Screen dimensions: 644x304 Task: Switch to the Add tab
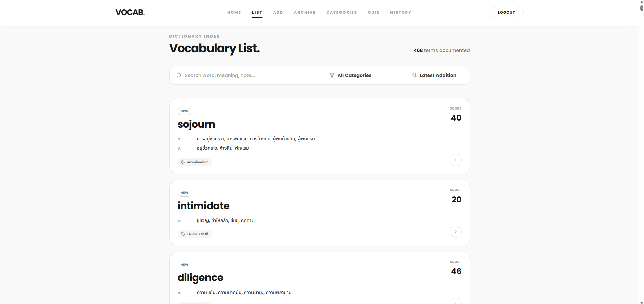click(x=278, y=12)
